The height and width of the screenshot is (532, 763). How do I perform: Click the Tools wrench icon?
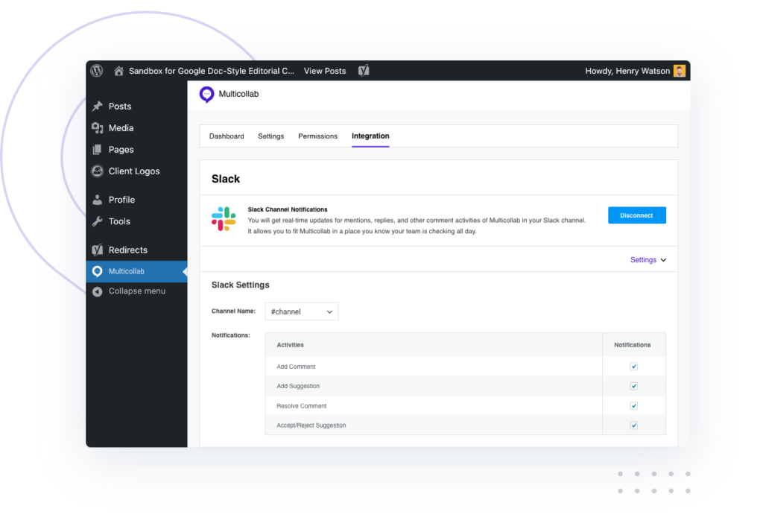pyautogui.click(x=98, y=221)
